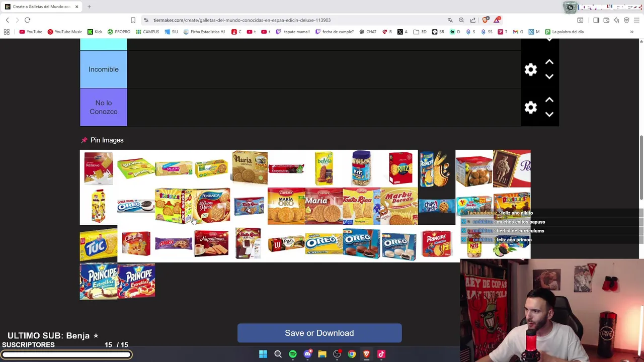Screen dimensions: 644x362
Task: Open settings gear for Incomible tier
Action: [531, 69]
